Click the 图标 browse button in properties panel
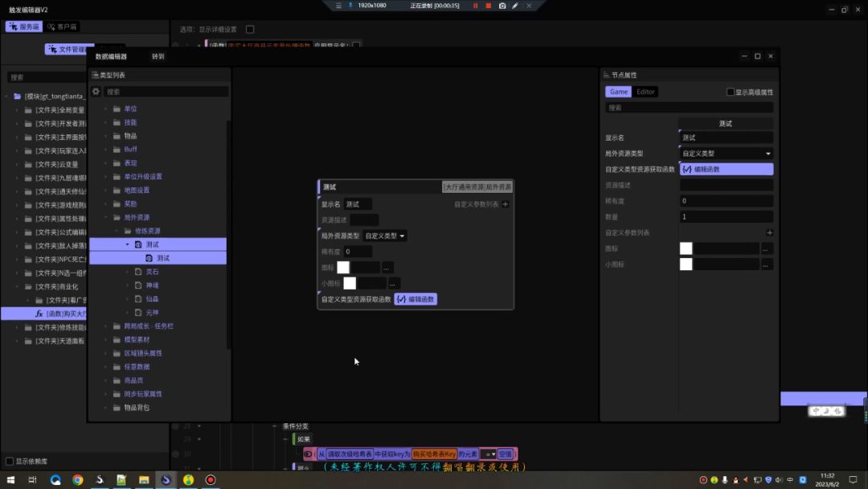This screenshot has width=868, height=489. (x=767, y=249)
